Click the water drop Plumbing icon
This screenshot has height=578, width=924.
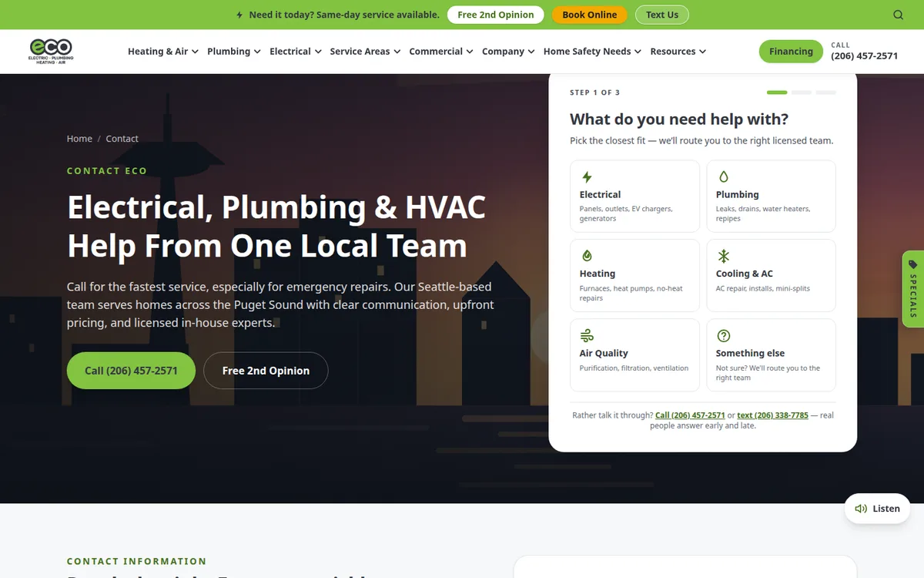723,177
